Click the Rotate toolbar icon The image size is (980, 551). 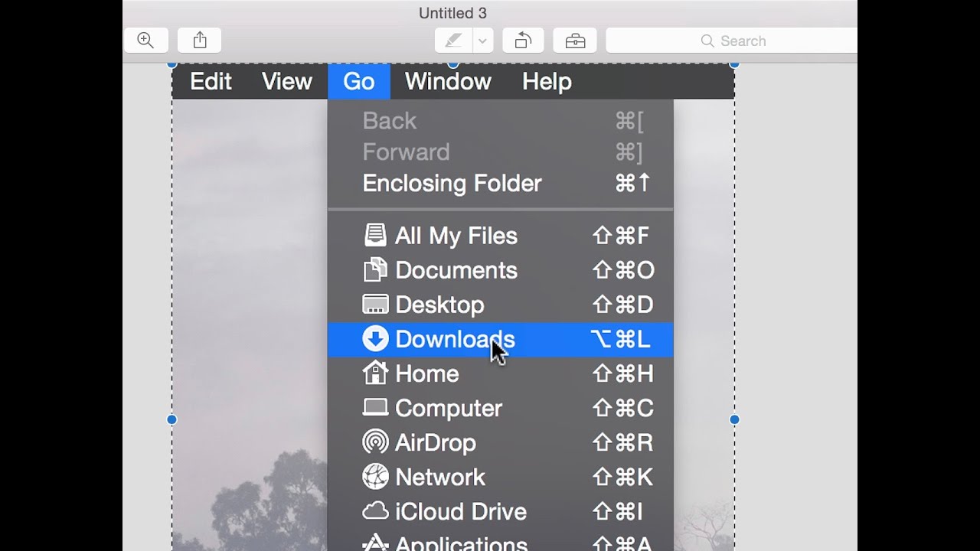click(x=523, y=41)
